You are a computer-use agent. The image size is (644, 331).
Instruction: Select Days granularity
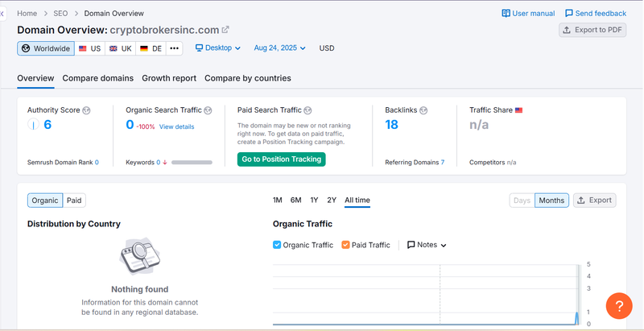pos(522,201)
